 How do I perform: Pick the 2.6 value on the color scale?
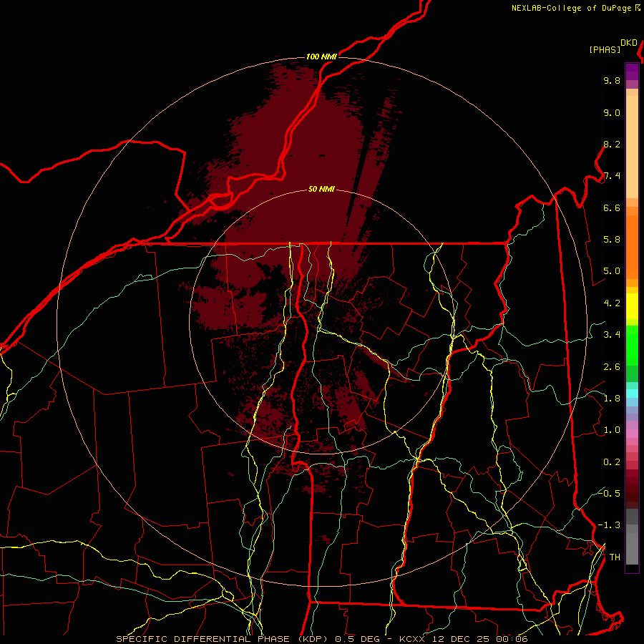(x=612, y=367)
